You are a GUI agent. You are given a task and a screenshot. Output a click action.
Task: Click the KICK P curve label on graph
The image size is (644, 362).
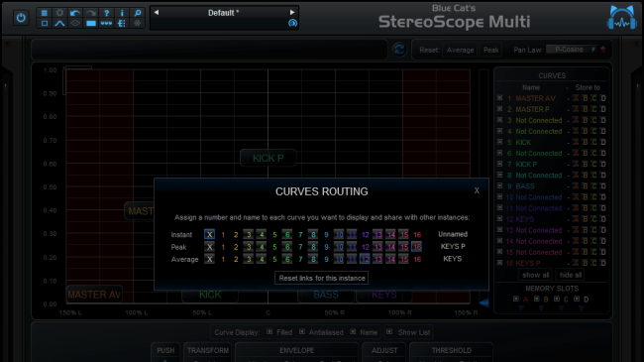tap(268, 158)
